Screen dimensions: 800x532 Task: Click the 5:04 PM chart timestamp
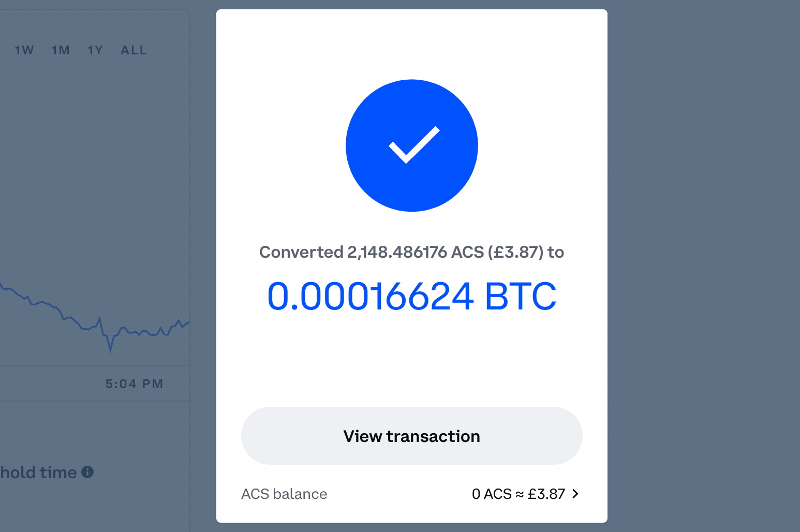pyautogui.click(x=134, y=384)
